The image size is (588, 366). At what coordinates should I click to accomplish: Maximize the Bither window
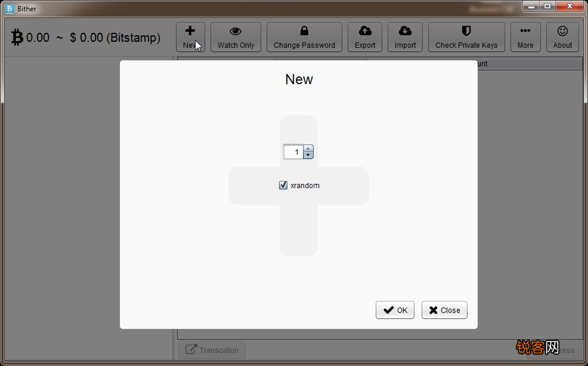coord(547,6)
